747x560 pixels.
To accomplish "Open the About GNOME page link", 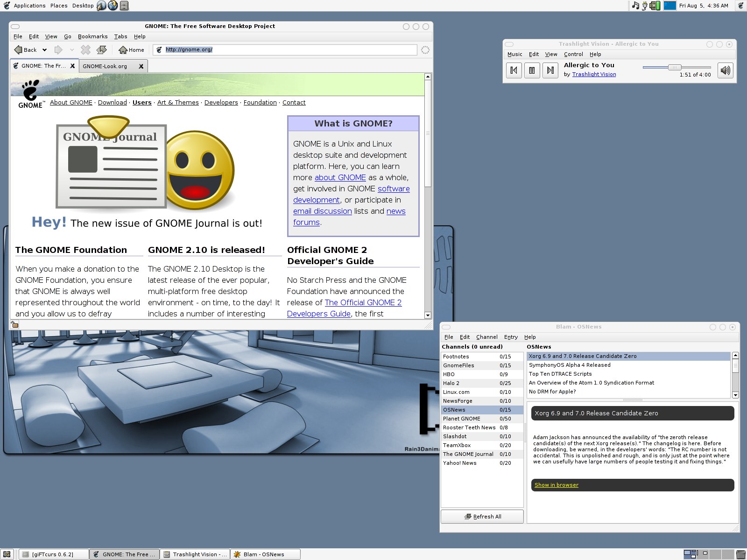I will [71, 103].
